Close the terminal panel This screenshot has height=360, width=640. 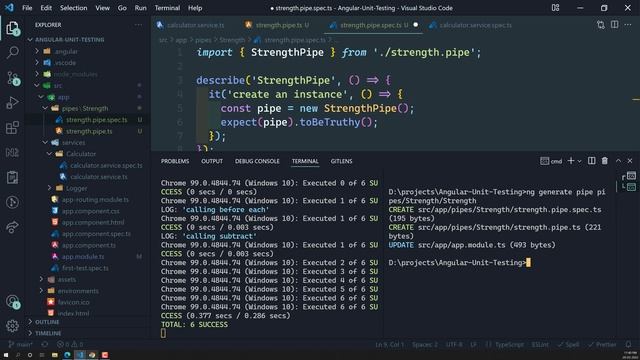click(x=630, y=161)
